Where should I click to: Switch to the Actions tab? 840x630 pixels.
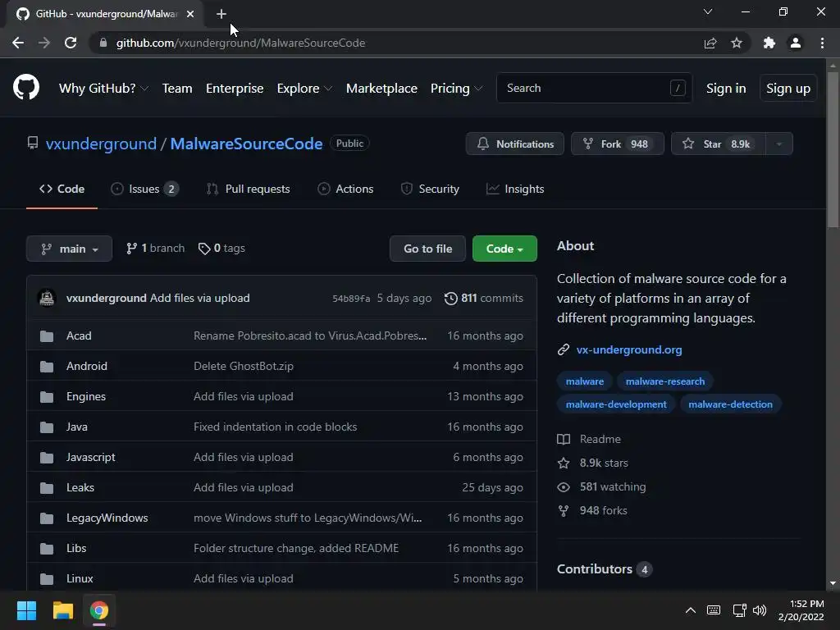[x=345, y=189]
